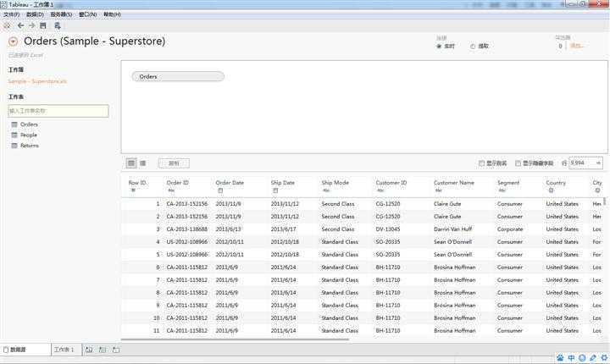Click the Orders (Sample - Superstore) title
610x364 pixels.
[95, 41]
